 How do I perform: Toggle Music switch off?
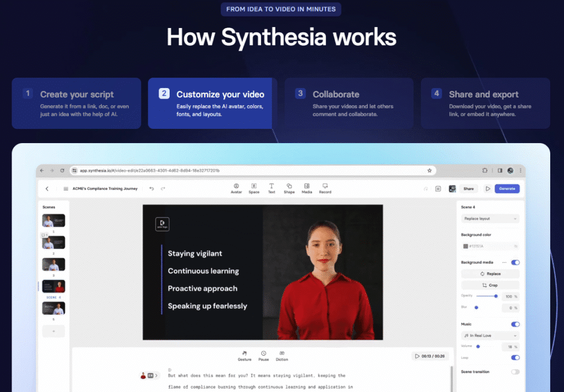coord(516,324)
